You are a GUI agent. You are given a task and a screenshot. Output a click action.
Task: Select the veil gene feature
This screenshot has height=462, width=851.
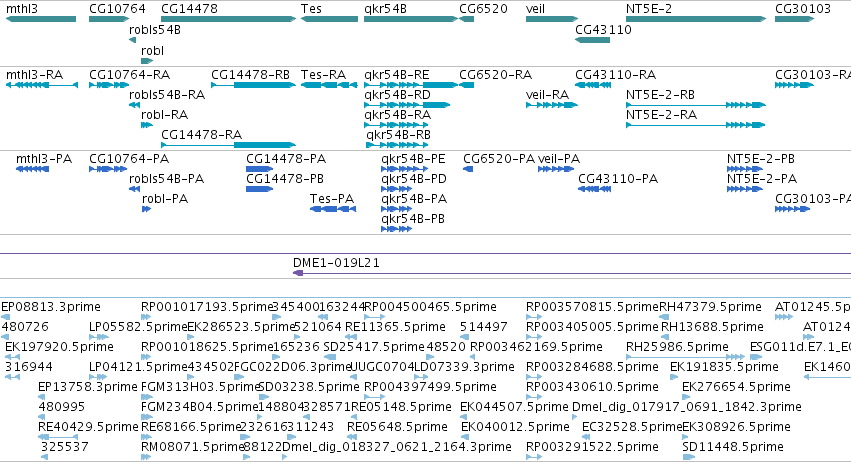tap(552, 19)
